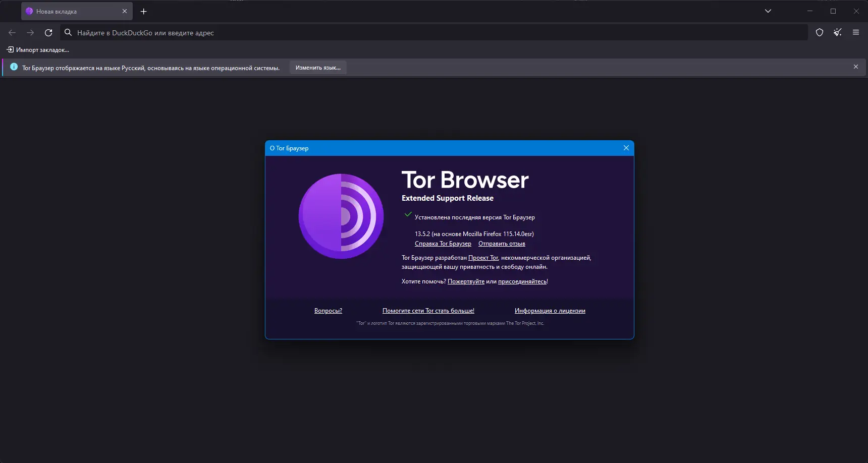
Task: Reload the current page
Action: 48,33
